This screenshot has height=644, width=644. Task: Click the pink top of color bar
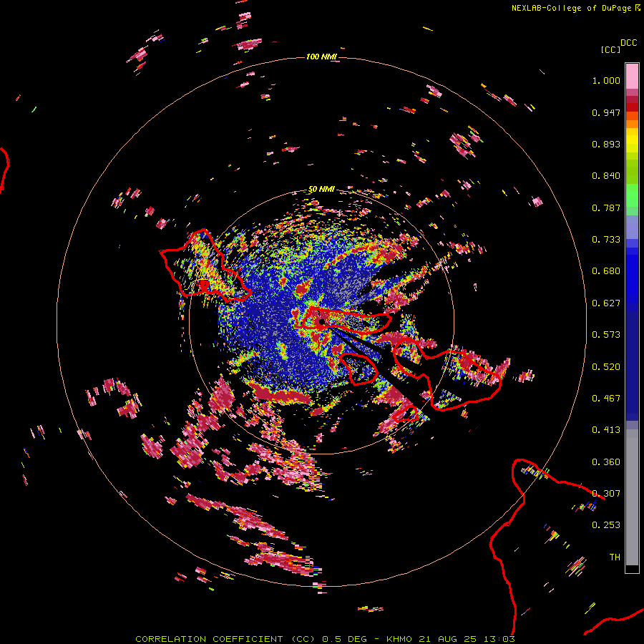point(632,76)
